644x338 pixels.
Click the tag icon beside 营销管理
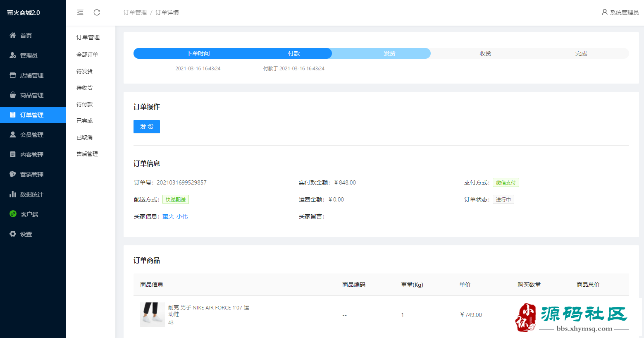click(x=13, y=175)
